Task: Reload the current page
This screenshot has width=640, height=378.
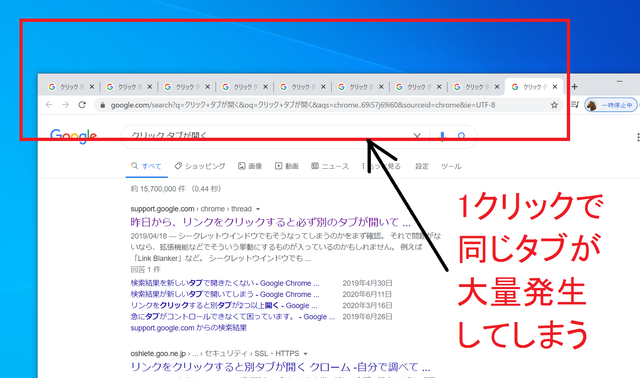Action: 82,105
